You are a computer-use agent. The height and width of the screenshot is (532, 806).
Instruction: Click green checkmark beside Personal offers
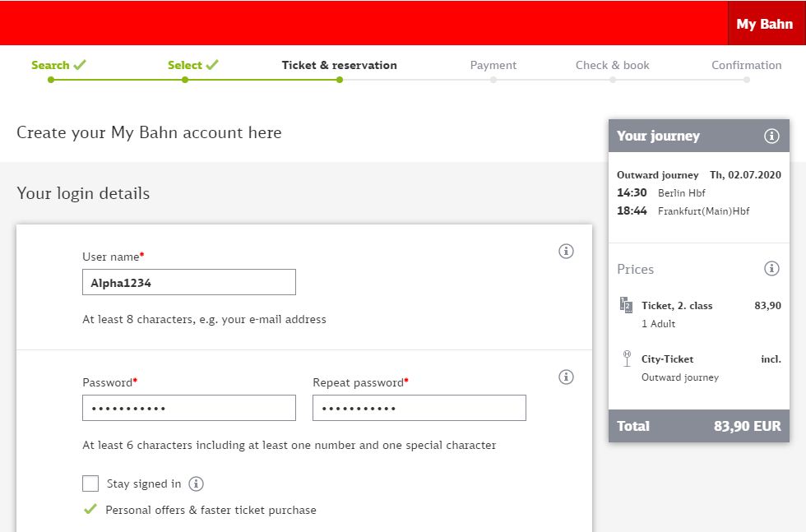coord(90,510)
